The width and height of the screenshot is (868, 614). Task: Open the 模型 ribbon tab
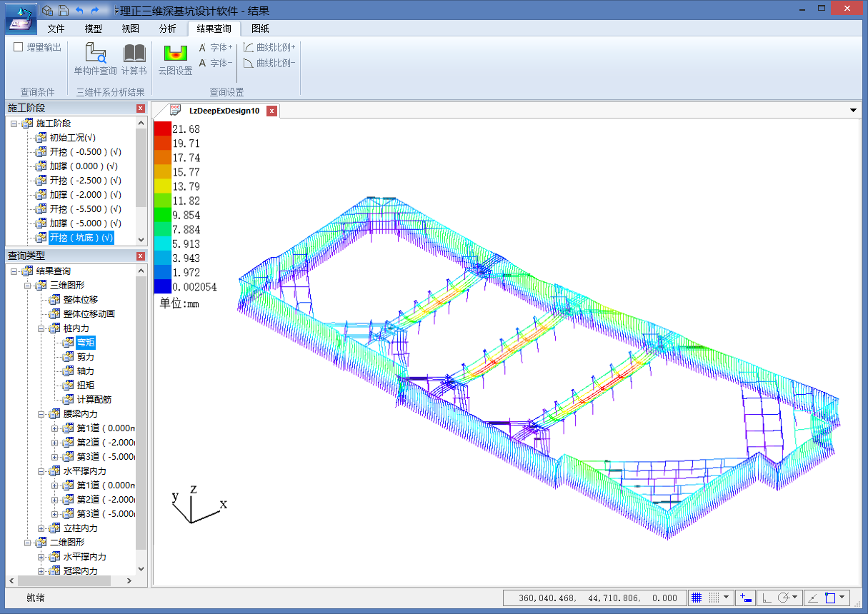click(93, 29)
